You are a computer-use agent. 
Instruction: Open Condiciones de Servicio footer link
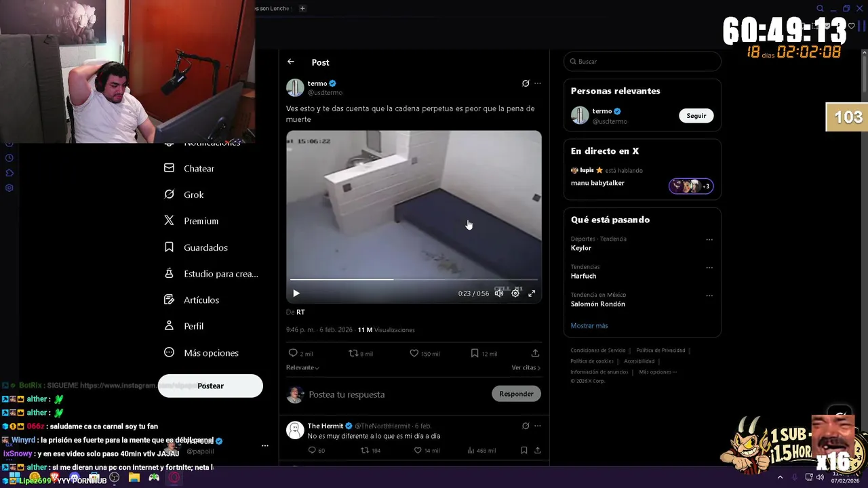(598, 350)
